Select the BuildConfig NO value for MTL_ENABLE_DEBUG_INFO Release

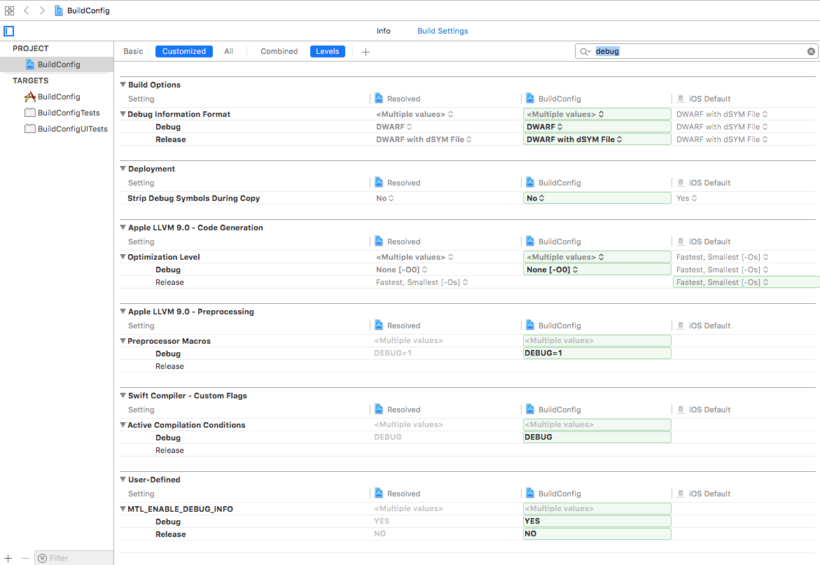pyautogui.click(x=597, y=534)
